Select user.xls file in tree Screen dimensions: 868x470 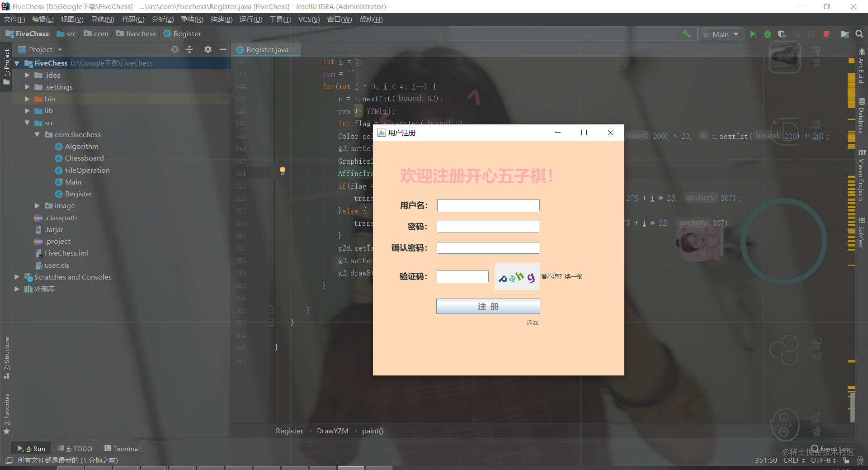tap(57, 265)
